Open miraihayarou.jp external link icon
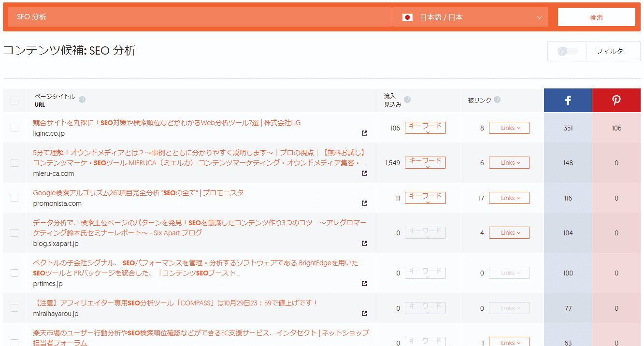Image resolution: width=644 pixels, height=346 pixels. (364, 313)
